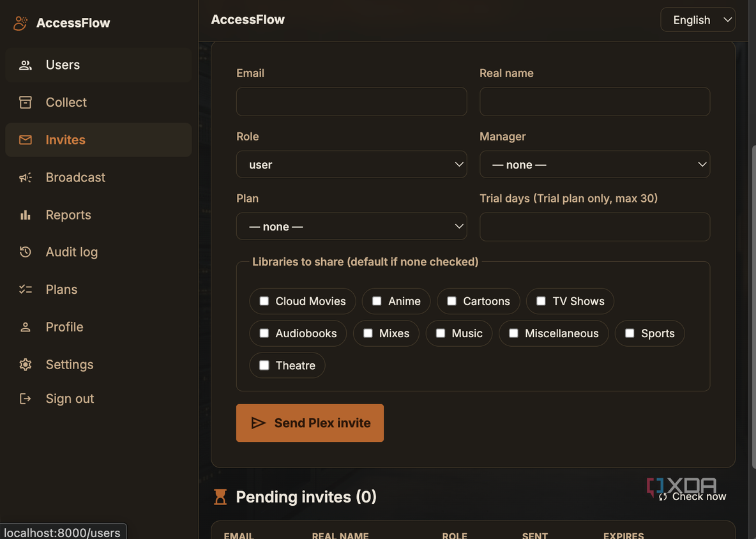Viewport: 756px width, 539px height.
Task: Click the page vertical scrollbar
Action: pos(753,307)
